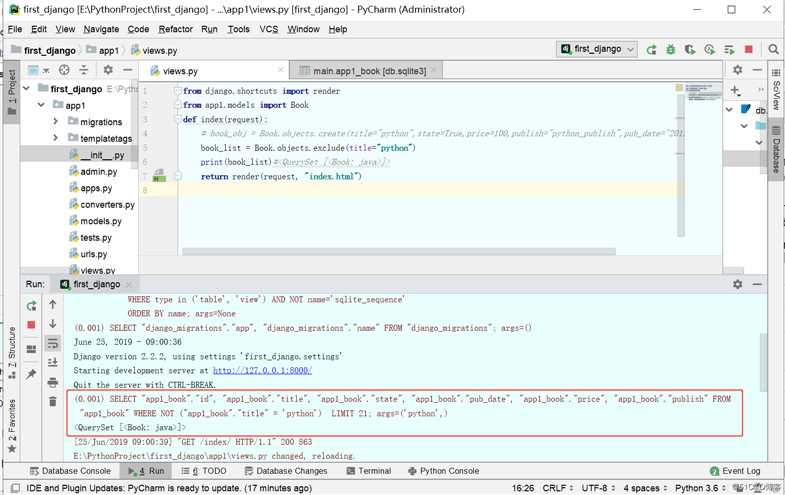Run with coverage icon in toolbar
The width and height of the screenshot is (785, 495).
coord(690,50)
